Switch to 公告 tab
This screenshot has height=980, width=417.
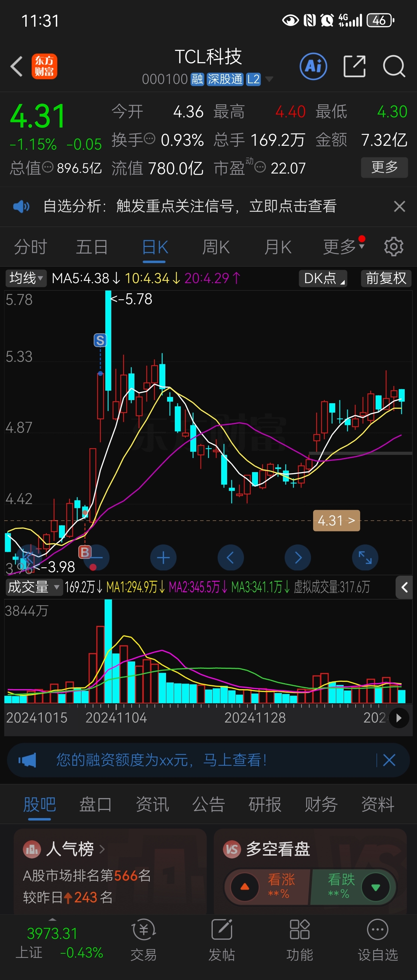pos(209,804)
